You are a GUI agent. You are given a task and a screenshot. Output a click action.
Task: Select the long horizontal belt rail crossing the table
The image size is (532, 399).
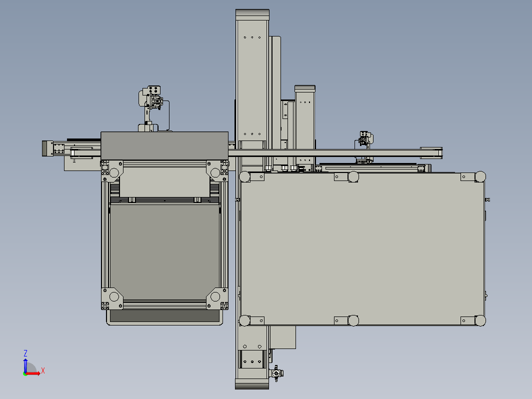pos(334,153)
